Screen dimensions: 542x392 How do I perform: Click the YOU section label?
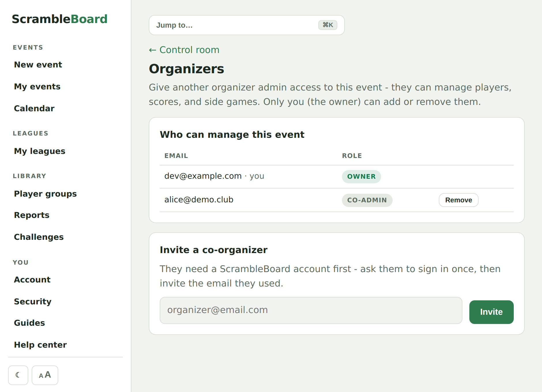click(21, 263)
